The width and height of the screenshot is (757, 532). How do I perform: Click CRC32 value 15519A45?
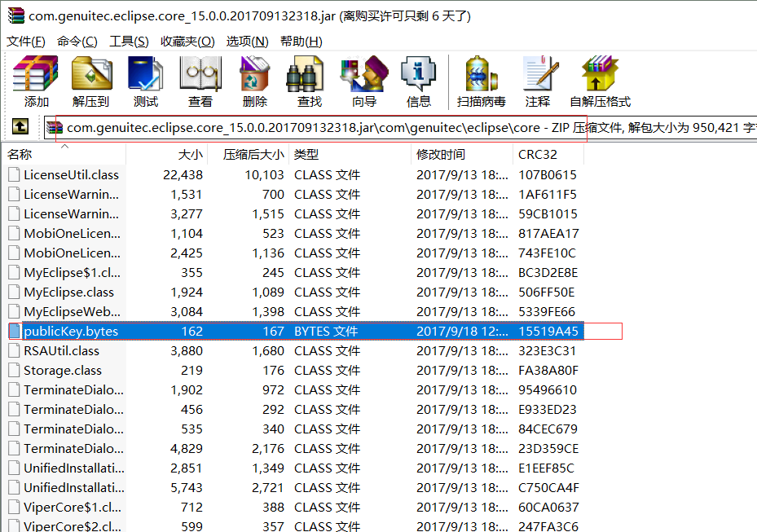pos(548,331)
